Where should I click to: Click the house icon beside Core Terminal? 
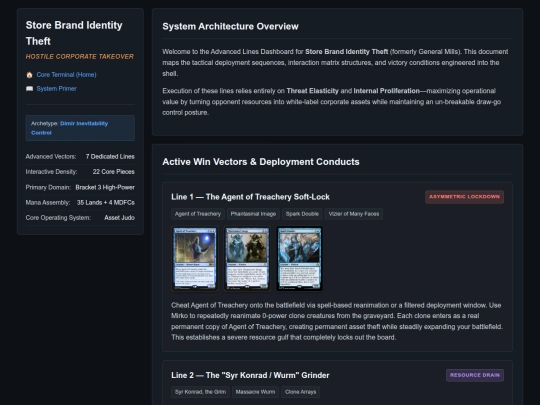coord(29,74)
